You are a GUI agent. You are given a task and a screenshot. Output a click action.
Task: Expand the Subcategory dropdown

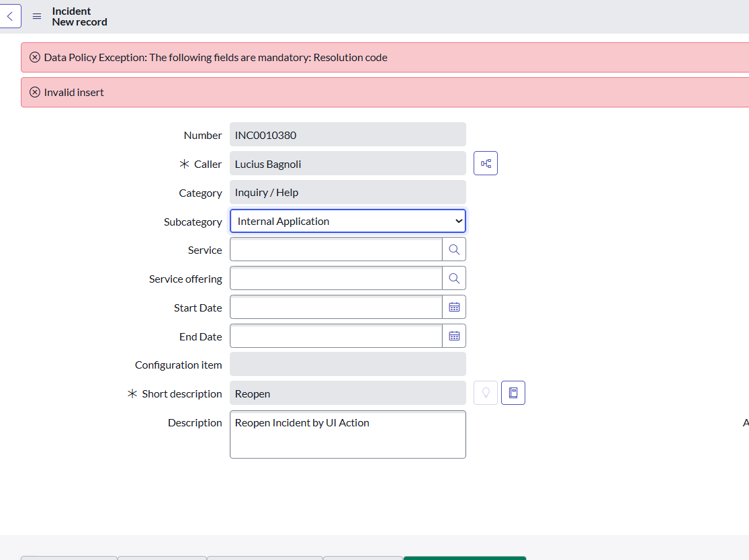pyautogui.click(x=348, y=221)
